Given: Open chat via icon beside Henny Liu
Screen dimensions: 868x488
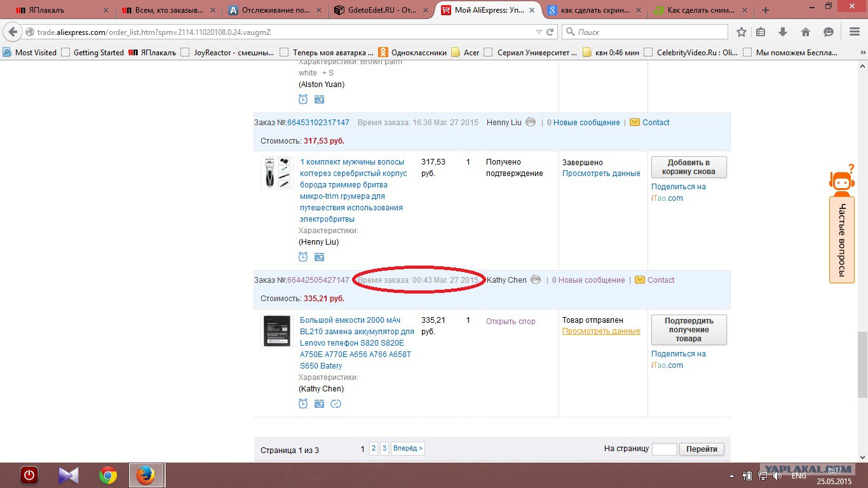Looking at the screenshot, I should (531, 123).
